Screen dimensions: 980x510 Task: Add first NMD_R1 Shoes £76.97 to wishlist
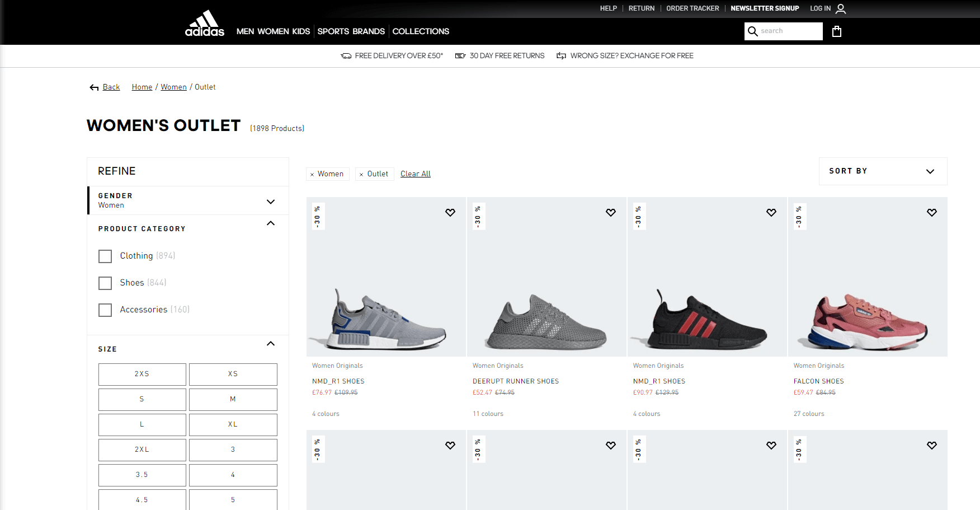450,213
